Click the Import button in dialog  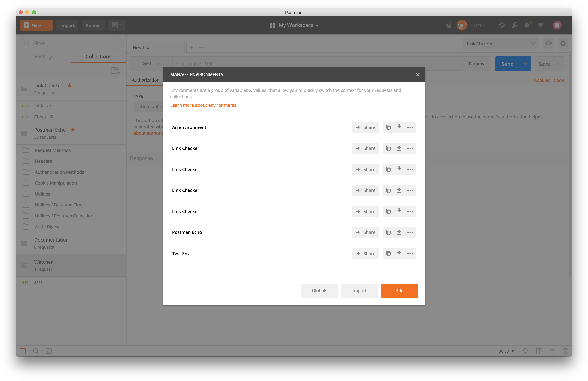pyautogui.click(x=359, y=290)
